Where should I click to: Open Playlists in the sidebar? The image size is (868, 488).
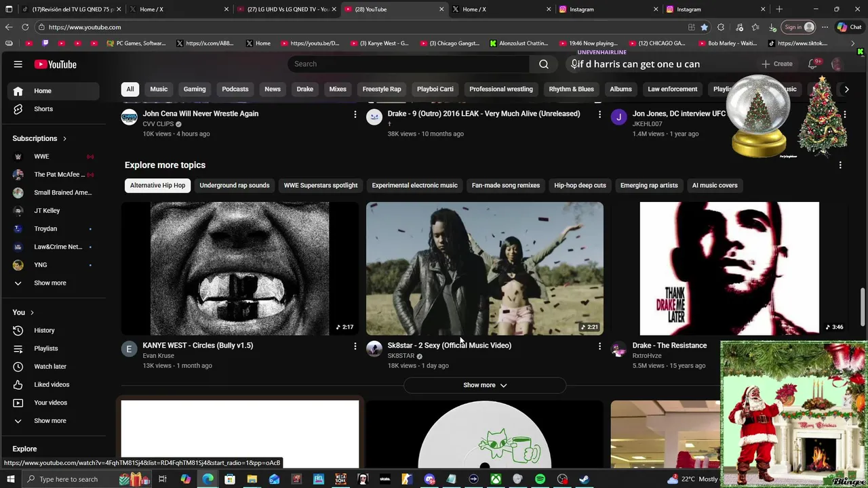pos(52,348)
